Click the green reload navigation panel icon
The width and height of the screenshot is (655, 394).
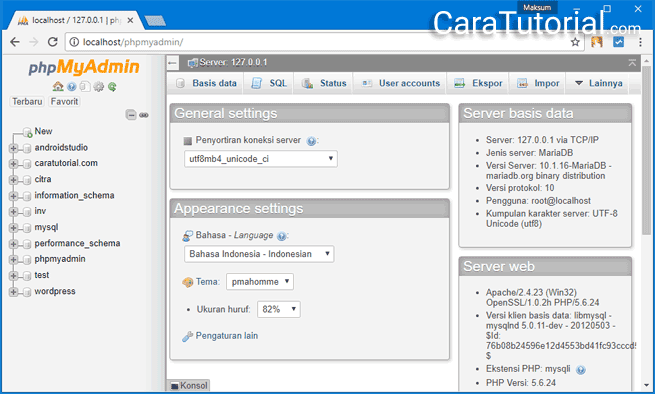coord(112,86)
